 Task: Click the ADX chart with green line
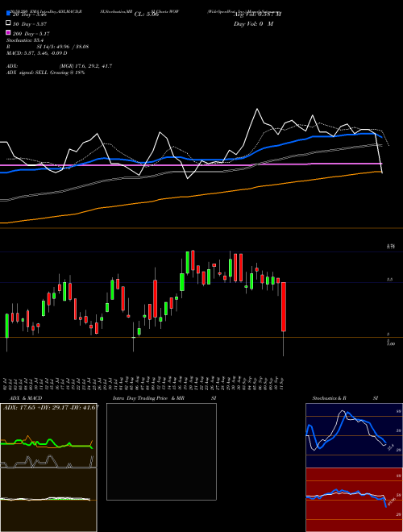point(48,435)
